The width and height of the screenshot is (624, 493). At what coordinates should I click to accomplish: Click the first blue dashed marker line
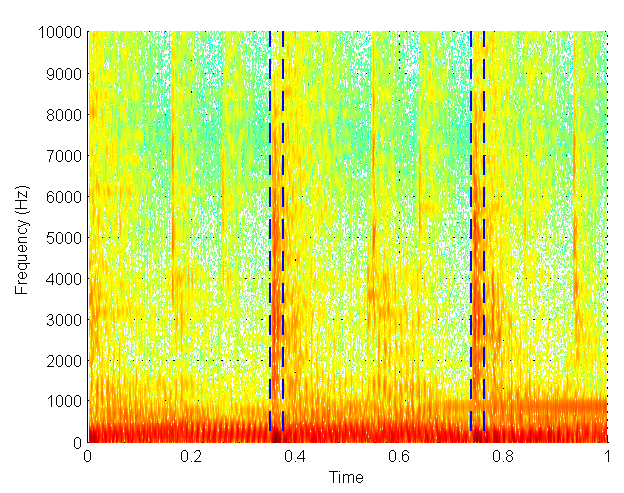click(270, 231)
